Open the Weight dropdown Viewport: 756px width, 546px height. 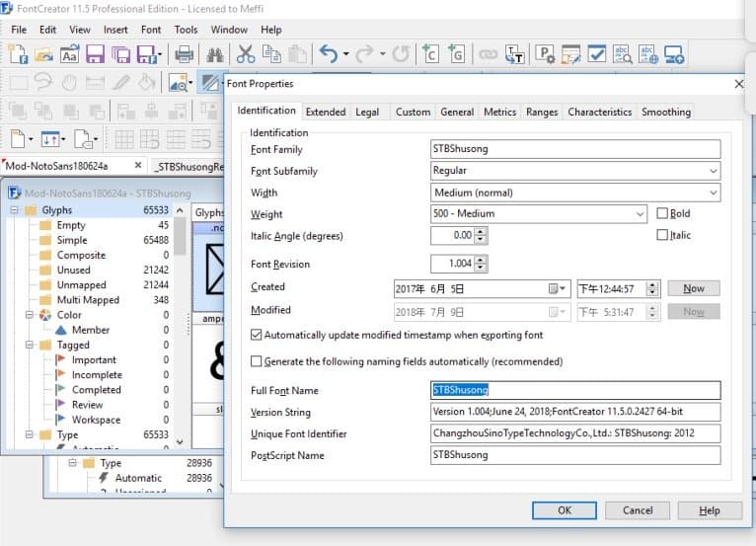640,213
